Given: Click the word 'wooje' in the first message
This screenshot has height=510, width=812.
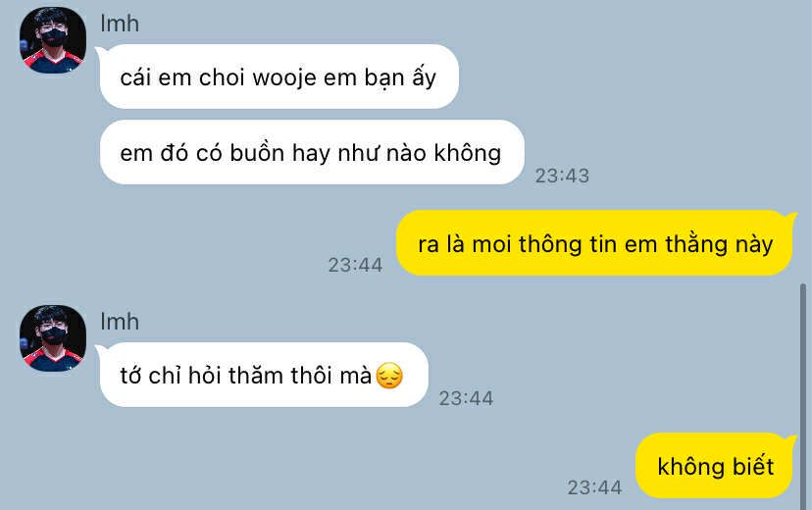Looking at the screenshot, I should (x=284, y=77).
